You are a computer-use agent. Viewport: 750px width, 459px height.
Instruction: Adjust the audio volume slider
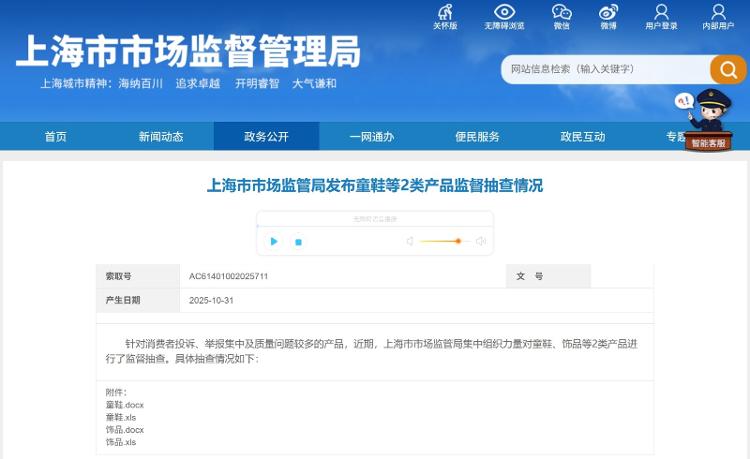pyautogui.click(x=457, y=241)
